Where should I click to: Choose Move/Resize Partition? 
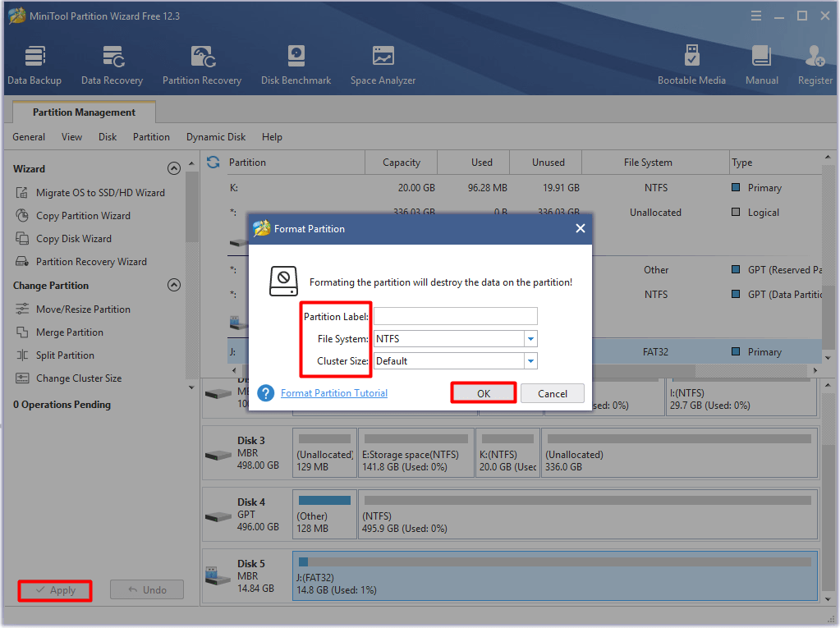pyautogui.click(x=72, y=309)
